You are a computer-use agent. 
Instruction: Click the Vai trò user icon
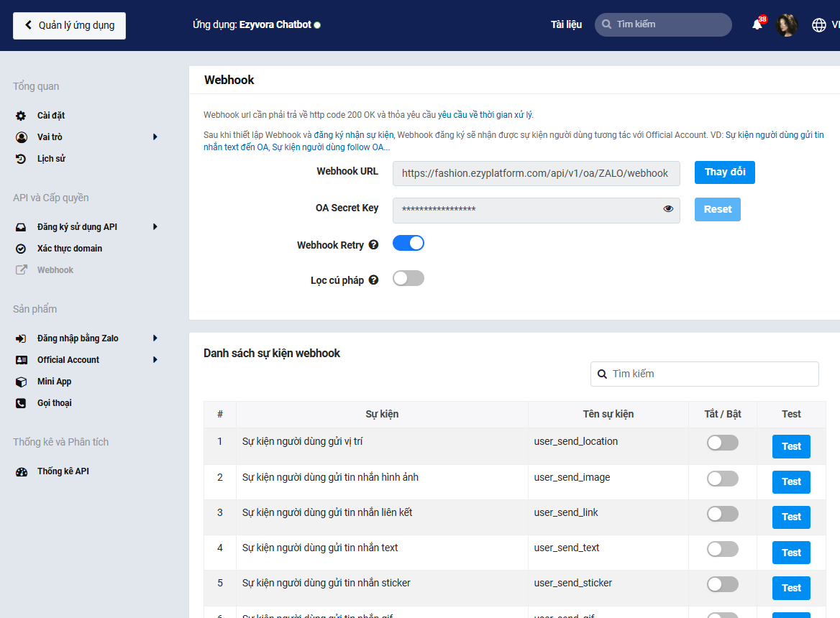coord(21,137)
